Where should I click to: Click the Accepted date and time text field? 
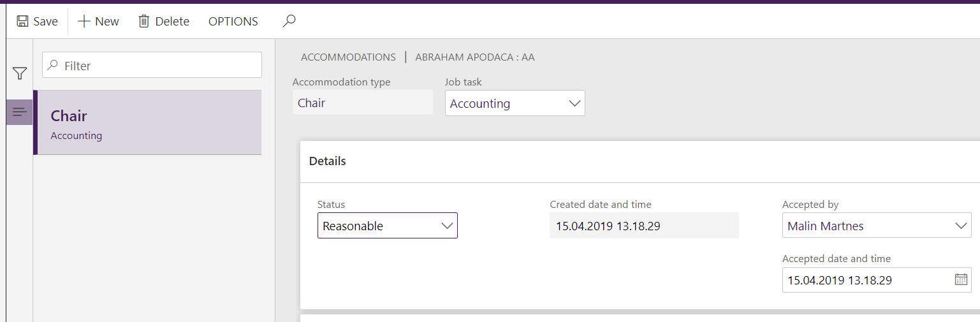[867, 280]
